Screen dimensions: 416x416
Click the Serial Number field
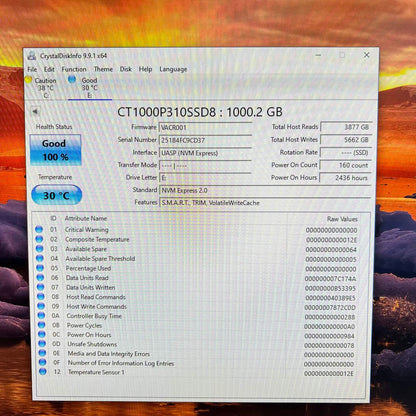tap(205, 140)
